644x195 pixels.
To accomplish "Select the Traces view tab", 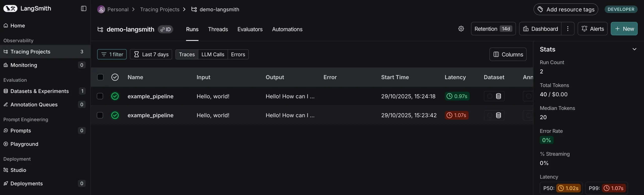I will pos(187,54).
